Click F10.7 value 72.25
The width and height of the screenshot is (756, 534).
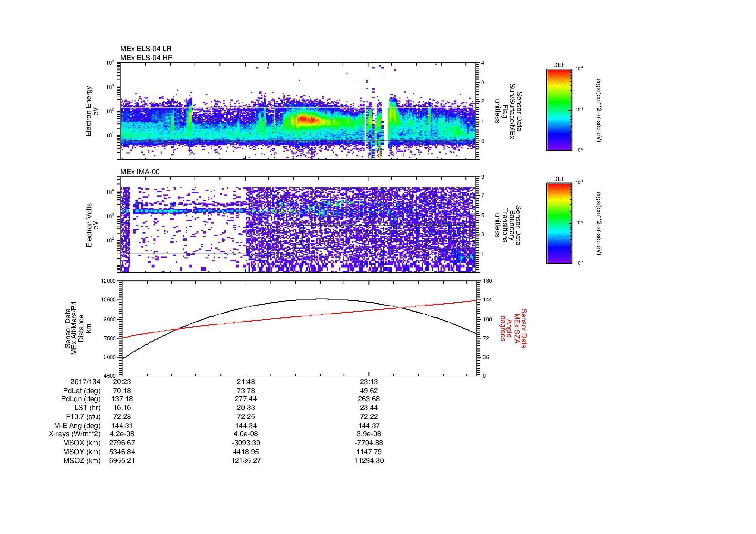click(246, 416)
